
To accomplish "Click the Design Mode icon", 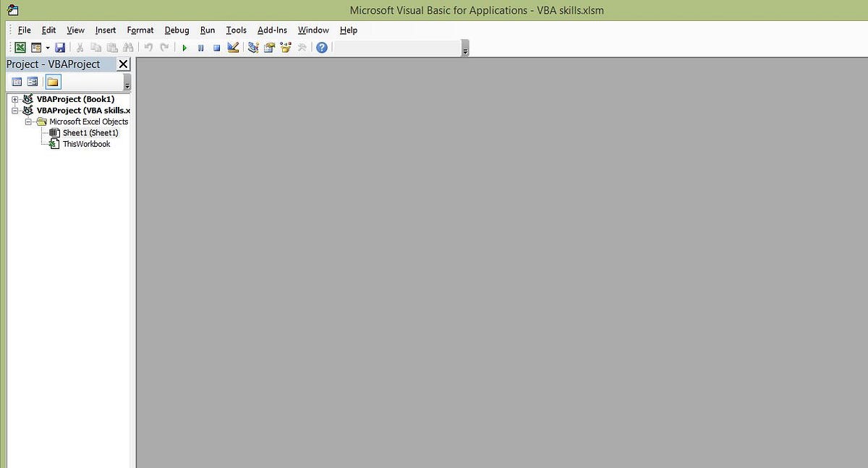I will coord(233,47).
